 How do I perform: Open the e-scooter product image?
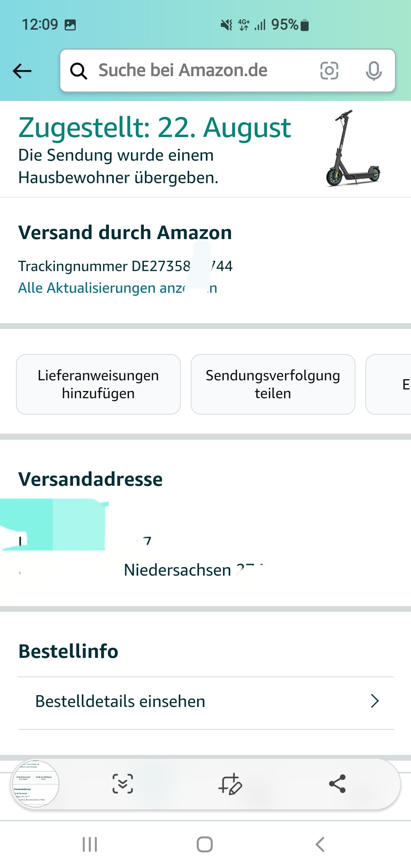tap(353, 148)
